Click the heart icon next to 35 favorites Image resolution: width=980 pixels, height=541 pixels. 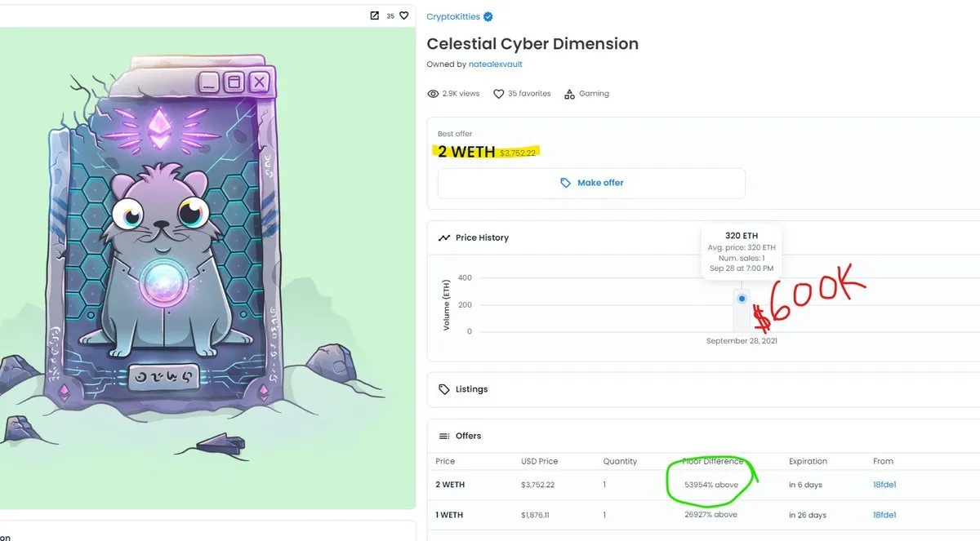click(497, 93)
